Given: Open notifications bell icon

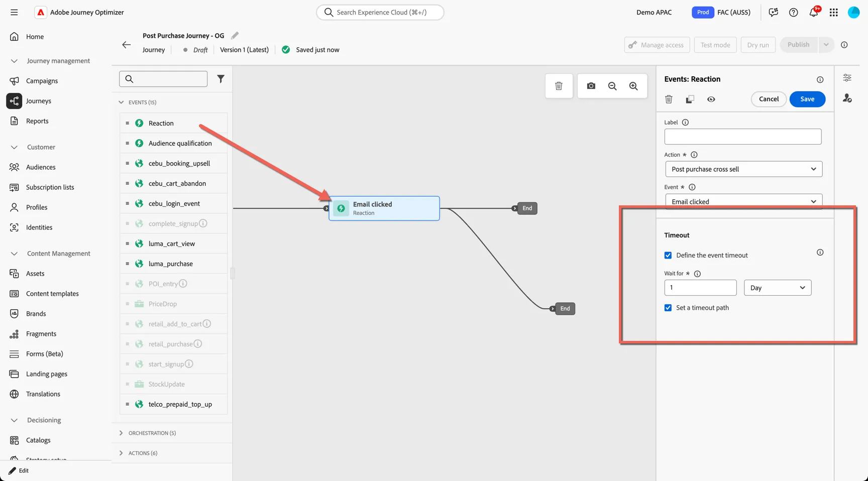Looking at the screenshot, I should click(813, 13).
